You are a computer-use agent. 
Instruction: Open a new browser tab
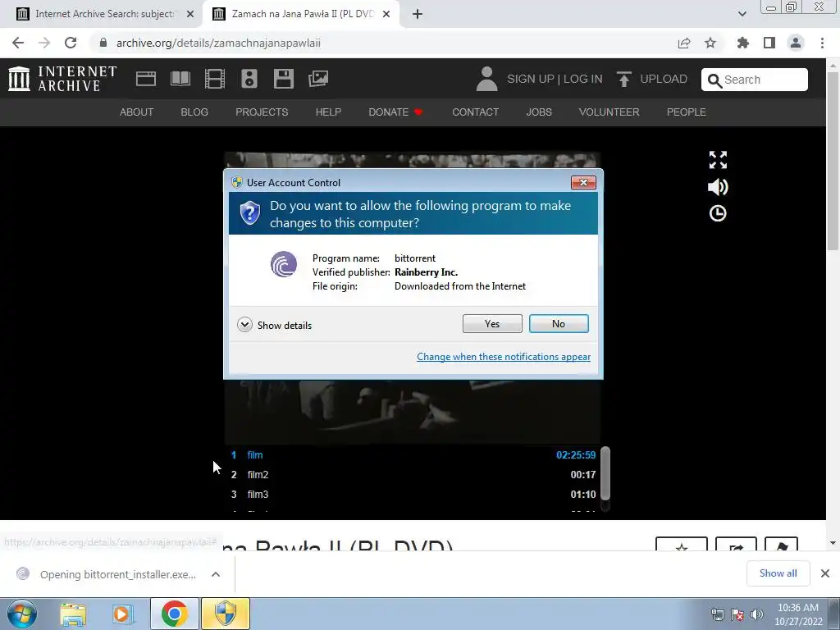(x=418, y=14)
